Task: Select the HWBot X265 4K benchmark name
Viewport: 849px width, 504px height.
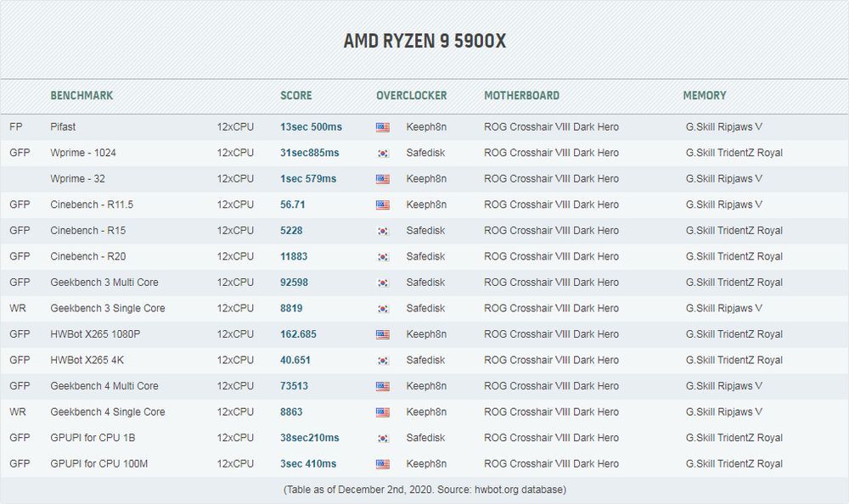Action: (87, 361)
